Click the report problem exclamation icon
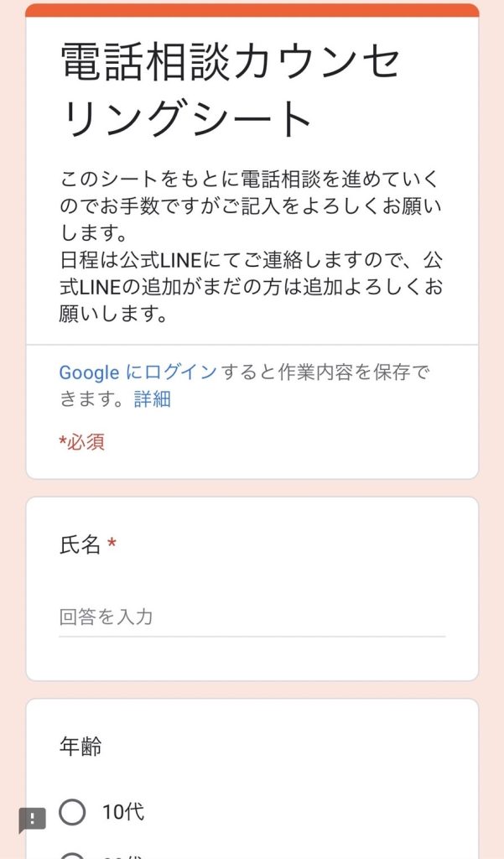Viewport: 504px width, 859px height. pos(32,820)
